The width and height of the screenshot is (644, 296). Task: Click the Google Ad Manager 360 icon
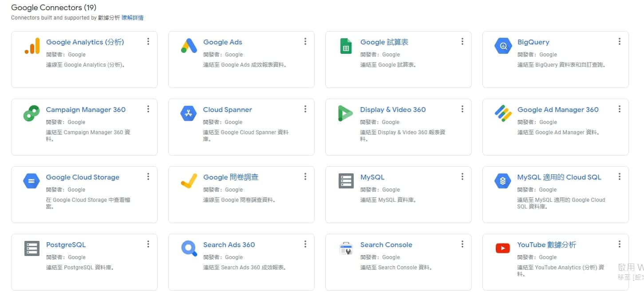[x=503, y=113]
